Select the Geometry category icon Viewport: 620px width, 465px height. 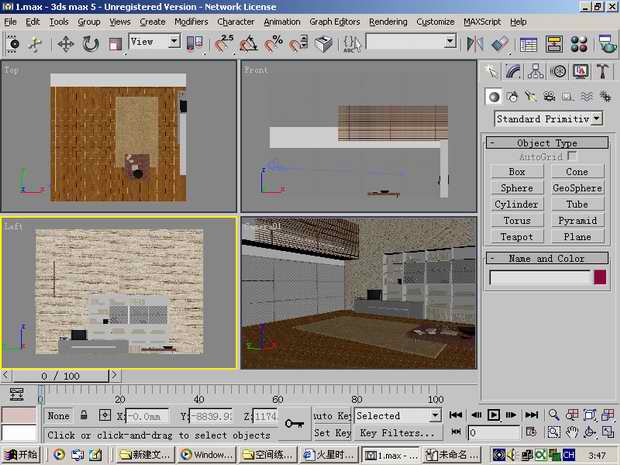tap(494, 96)
